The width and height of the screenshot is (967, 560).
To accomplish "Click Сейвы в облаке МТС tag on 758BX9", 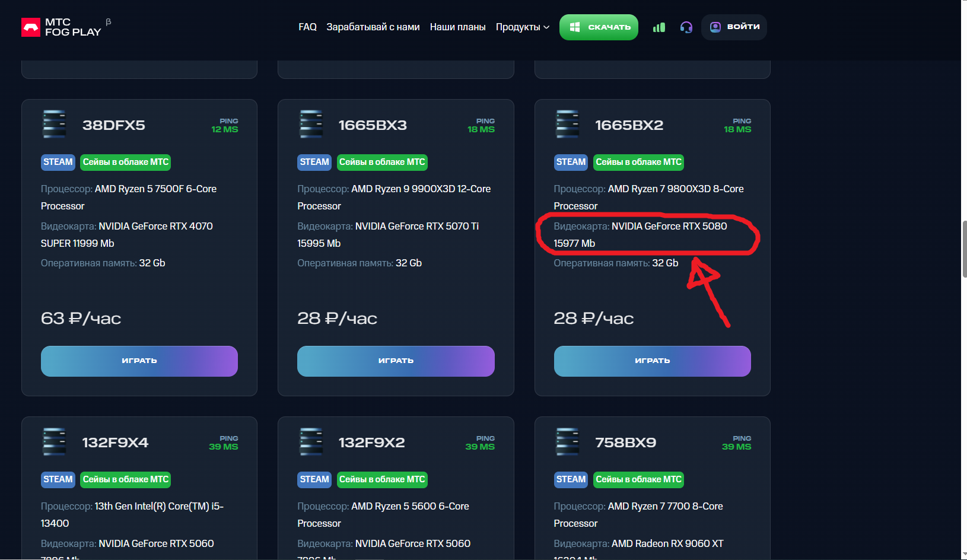I will click(x=639, y=479).
